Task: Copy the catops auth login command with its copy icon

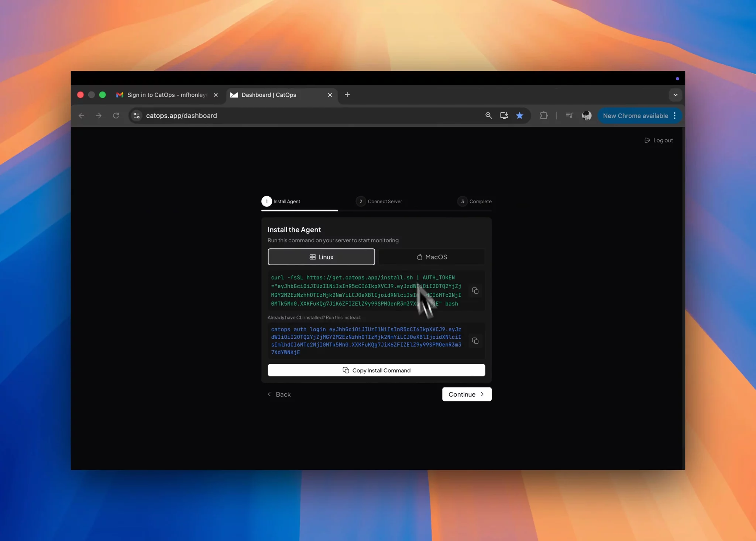Action: [475, 341]
